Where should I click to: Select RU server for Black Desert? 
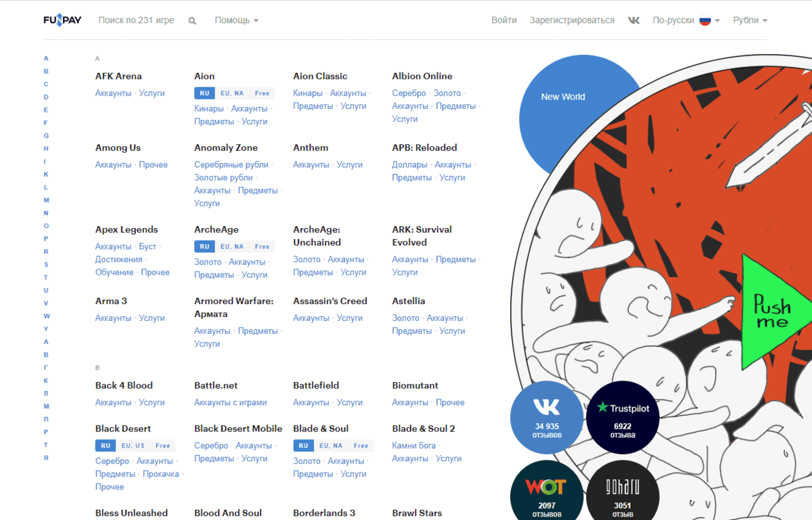click(x=106, y=446)
